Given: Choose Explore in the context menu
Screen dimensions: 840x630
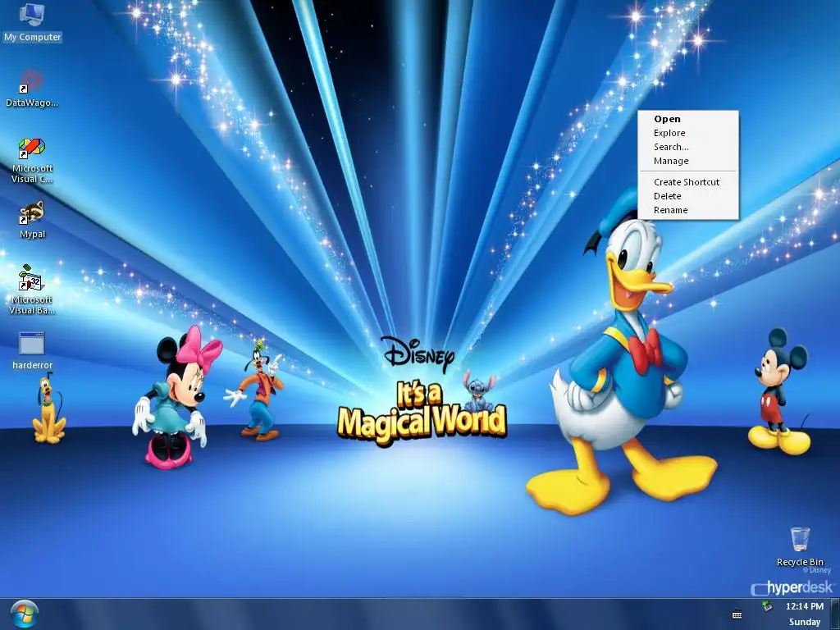Looking at the screenshot, I should pos(688,133).
